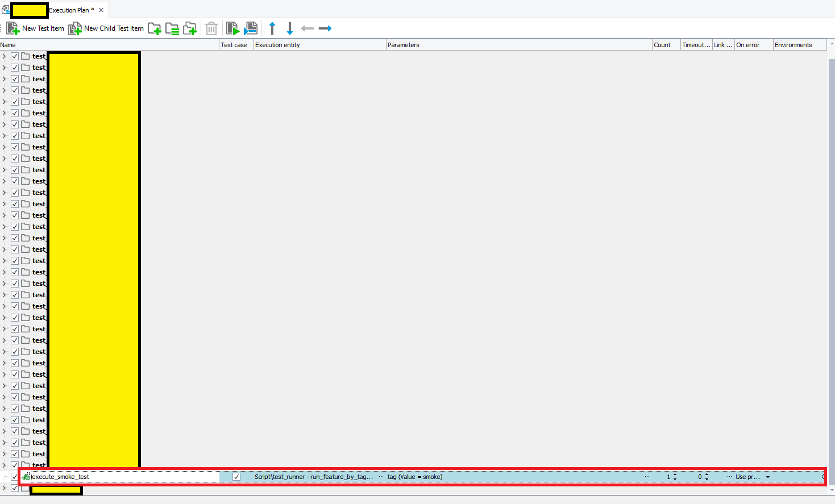Disable the execute_smoke_test row checkbox

tap(15, 477)
